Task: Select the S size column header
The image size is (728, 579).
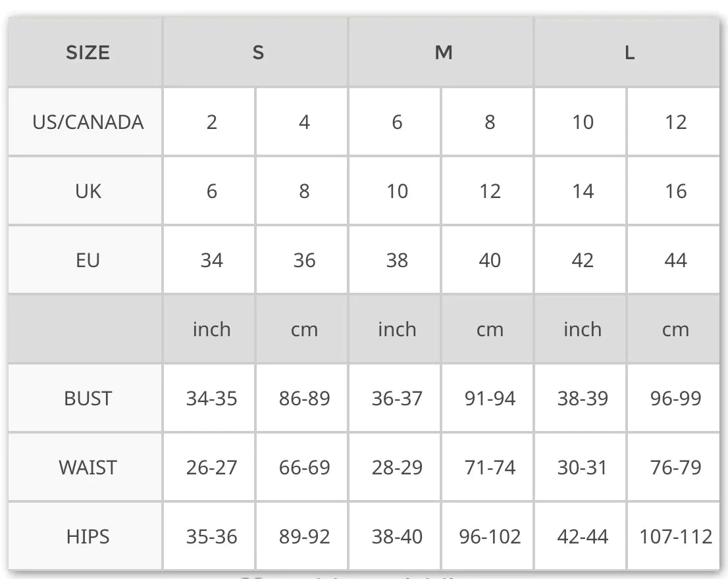Action: (257, 53)
